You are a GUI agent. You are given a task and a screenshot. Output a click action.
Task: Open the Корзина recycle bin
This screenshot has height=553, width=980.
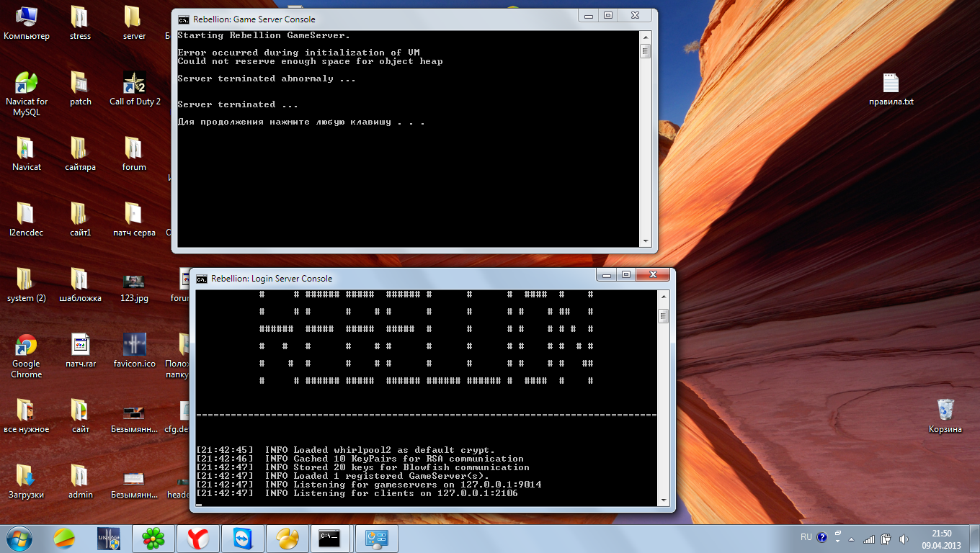pos(945,412)
